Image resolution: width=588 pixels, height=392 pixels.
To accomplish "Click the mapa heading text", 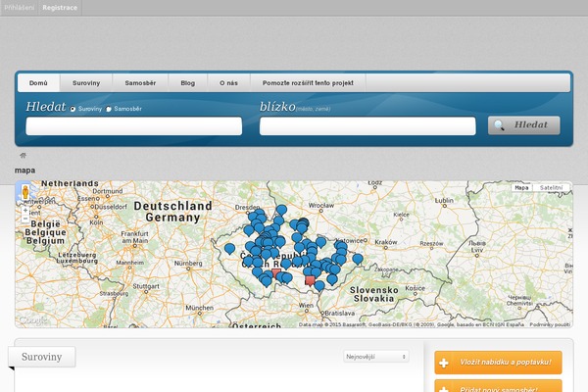I will pyautogui.click(x=24, y=171).
